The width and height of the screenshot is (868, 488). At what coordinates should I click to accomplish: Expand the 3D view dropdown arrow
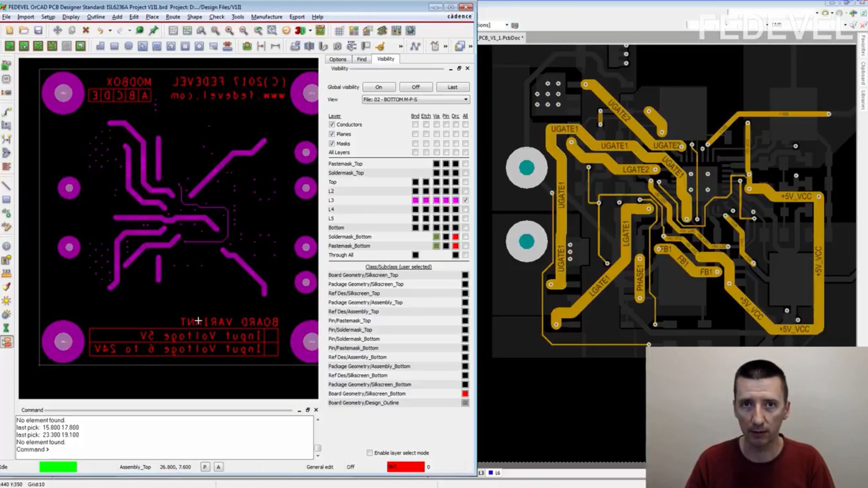point(310,31)
